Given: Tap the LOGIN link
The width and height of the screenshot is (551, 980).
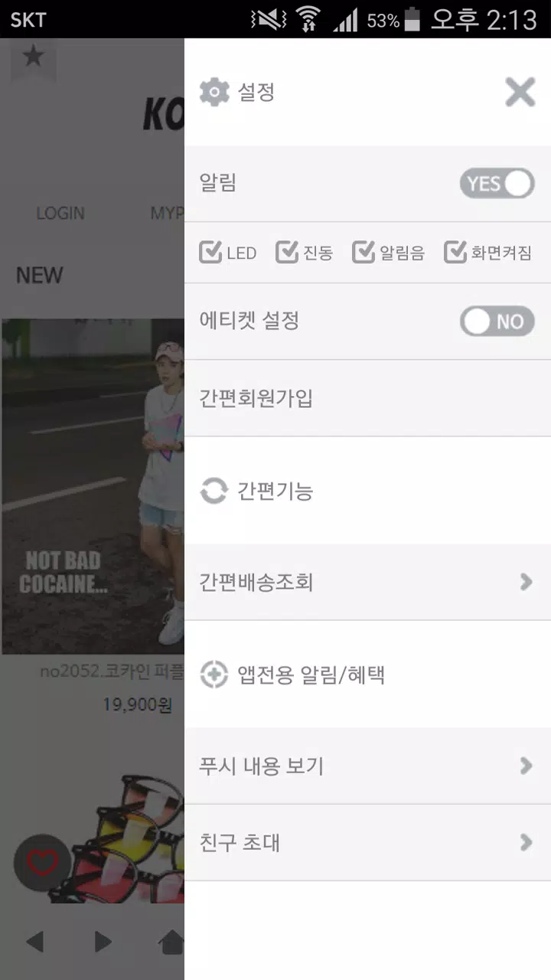Looking at the screenshot, I should 60,213.
